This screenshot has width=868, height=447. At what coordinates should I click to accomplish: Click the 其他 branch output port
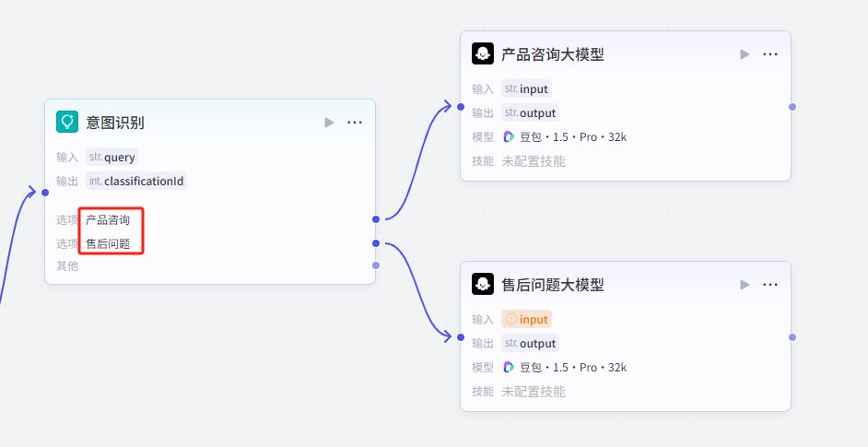click(x=375, y=265)
